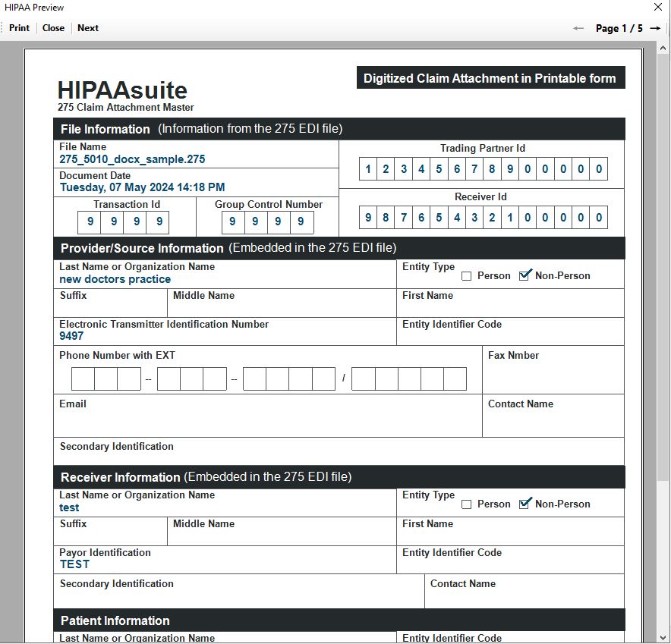The width and height of the screenshot is (671, 644).
Task: Click first digit box of Transaction Id
Action: click(x=90, y=222)
